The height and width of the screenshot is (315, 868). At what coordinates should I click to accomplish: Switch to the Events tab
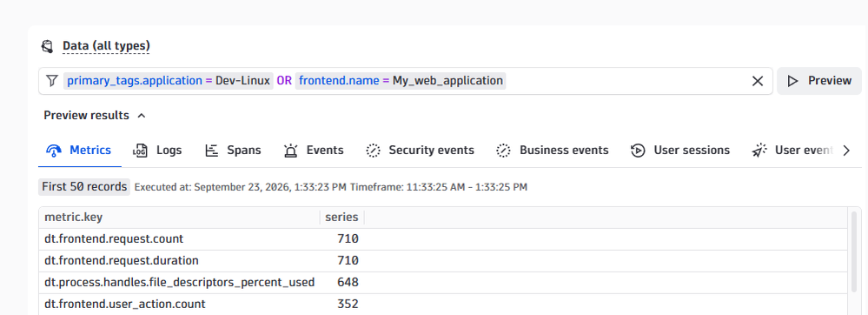314,151
